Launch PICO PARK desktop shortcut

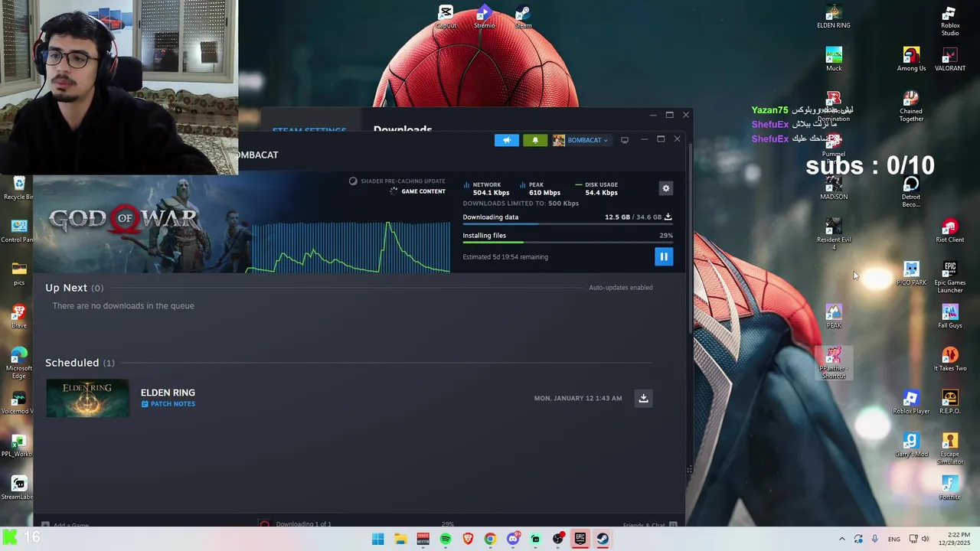911,274
